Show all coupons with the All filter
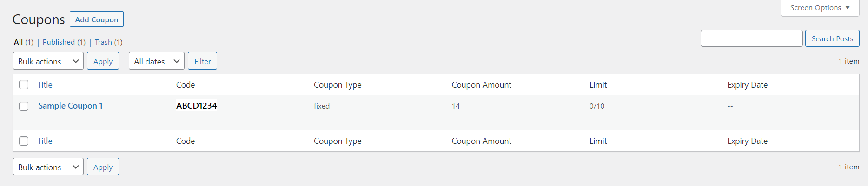 click(x=19, y=42)
